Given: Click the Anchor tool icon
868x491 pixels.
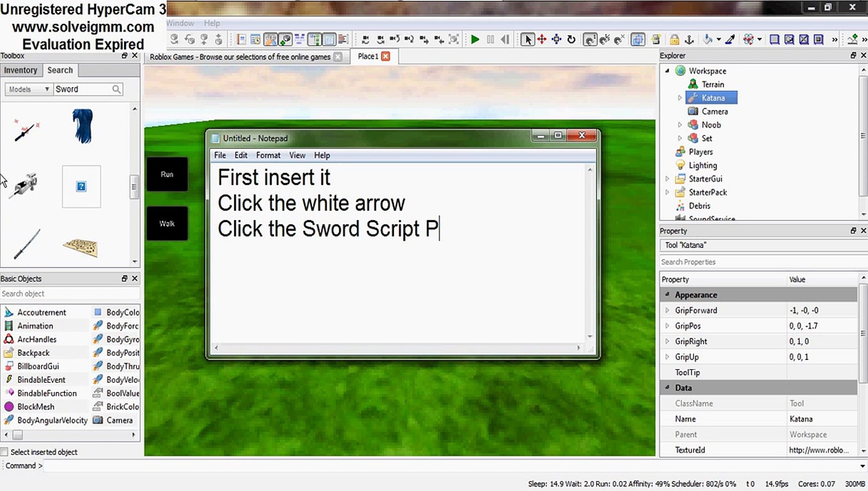Looking at the screenshot, I should coord(689,40).
